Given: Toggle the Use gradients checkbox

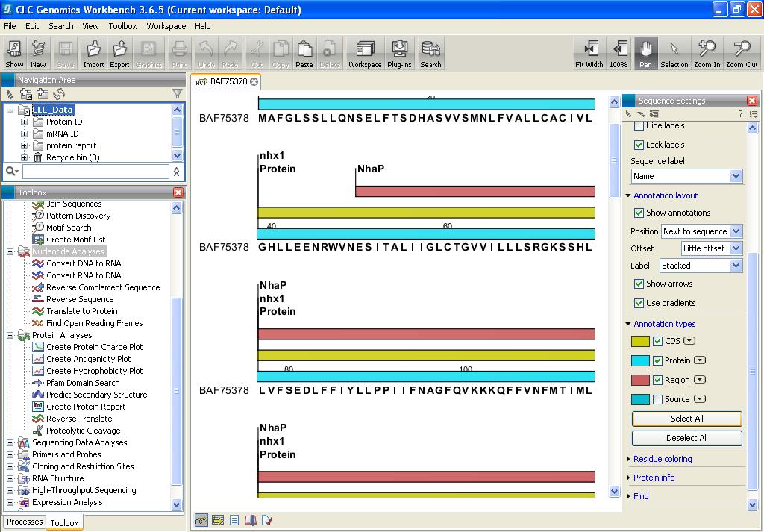Looking at the screenshot, I should pos(639,303).
